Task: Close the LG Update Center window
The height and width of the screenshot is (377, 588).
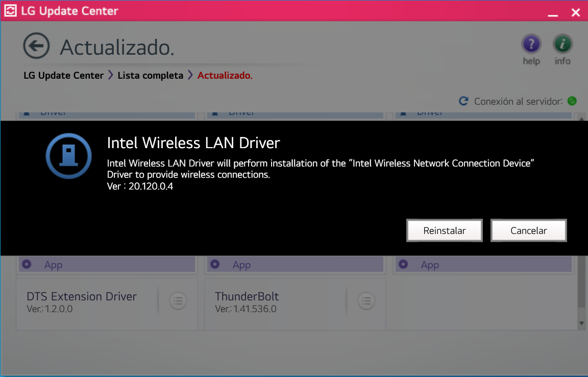Action: (576, 13)
